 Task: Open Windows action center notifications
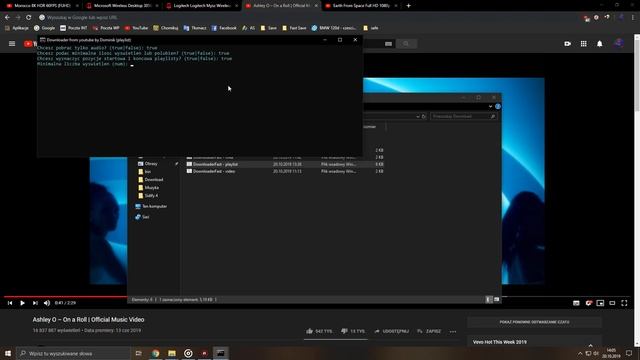tap(629, 353)
